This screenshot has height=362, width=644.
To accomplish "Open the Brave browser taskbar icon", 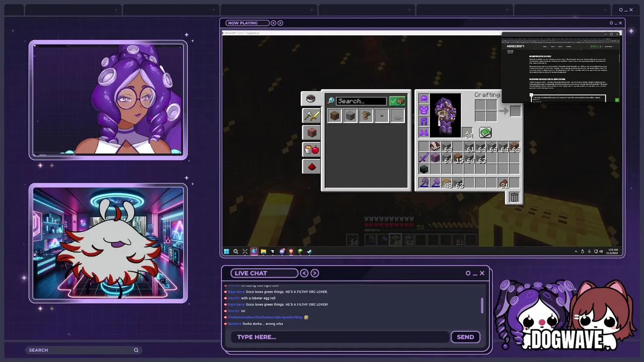I will point(291,251).
